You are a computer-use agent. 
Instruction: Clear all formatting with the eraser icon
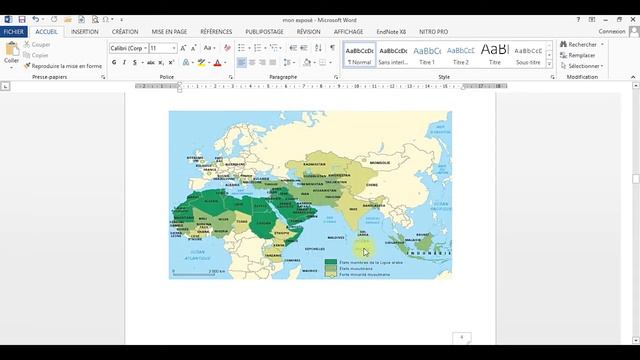pyautogui.click(x=227, y=48)
